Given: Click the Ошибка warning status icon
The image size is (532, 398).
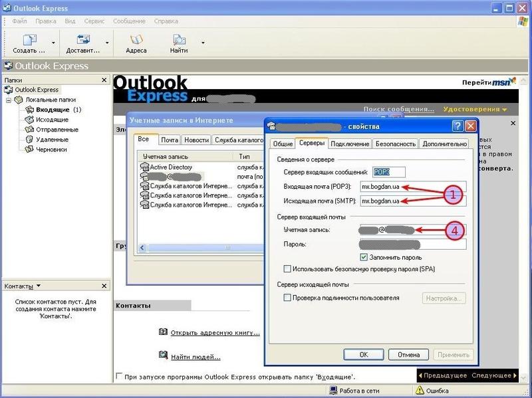Looking at the screenshot, I should coord(420,390).
